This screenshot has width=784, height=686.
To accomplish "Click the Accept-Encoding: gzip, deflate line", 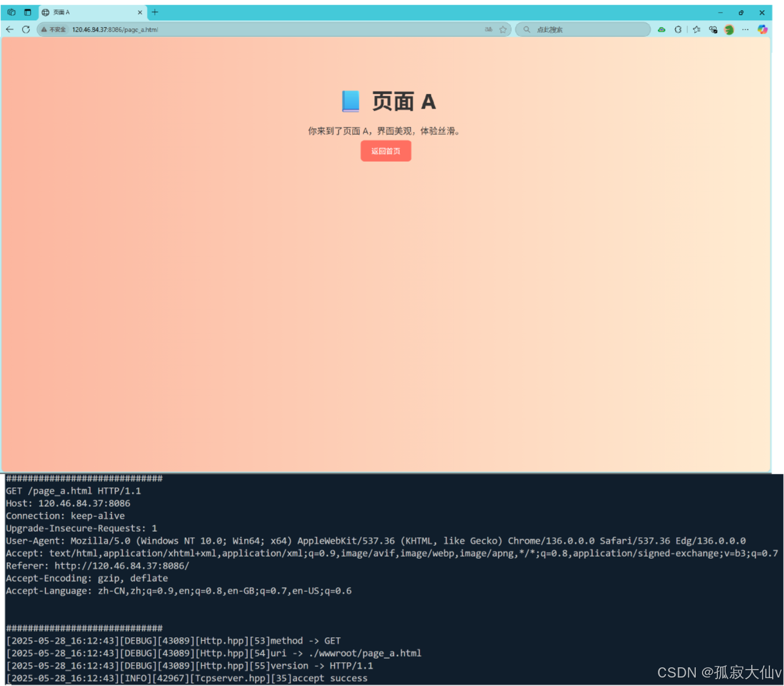I will point(87,578).
